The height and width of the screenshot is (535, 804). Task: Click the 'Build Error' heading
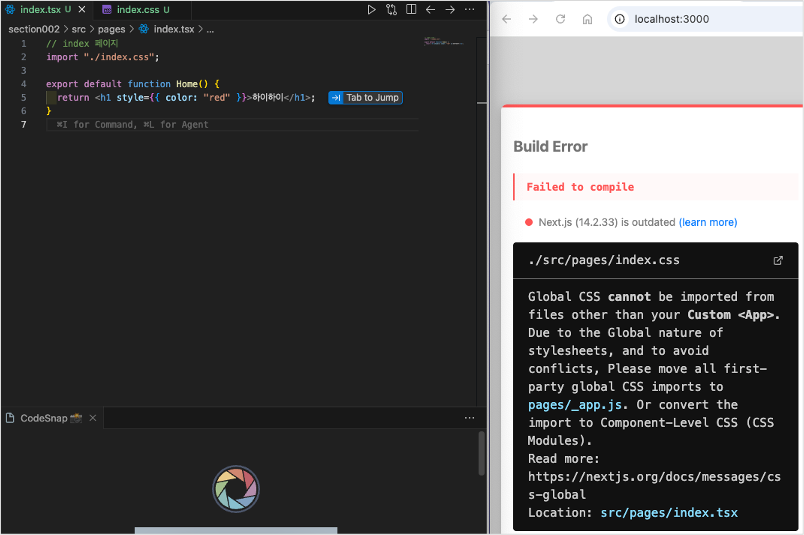pos(550,147)
